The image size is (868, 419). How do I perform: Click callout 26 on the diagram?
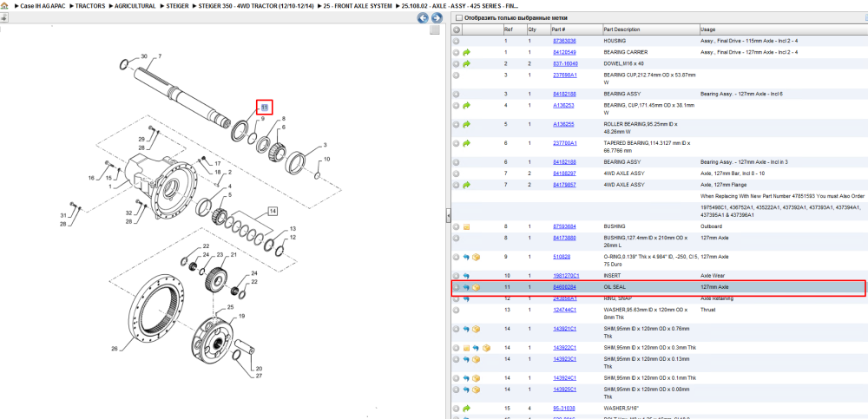coord(115,349)
